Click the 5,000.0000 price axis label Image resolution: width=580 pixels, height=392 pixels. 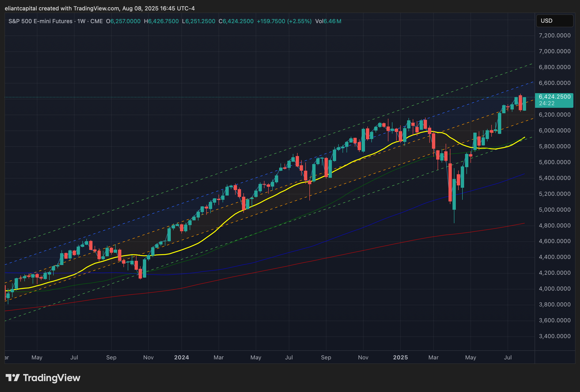554,210
